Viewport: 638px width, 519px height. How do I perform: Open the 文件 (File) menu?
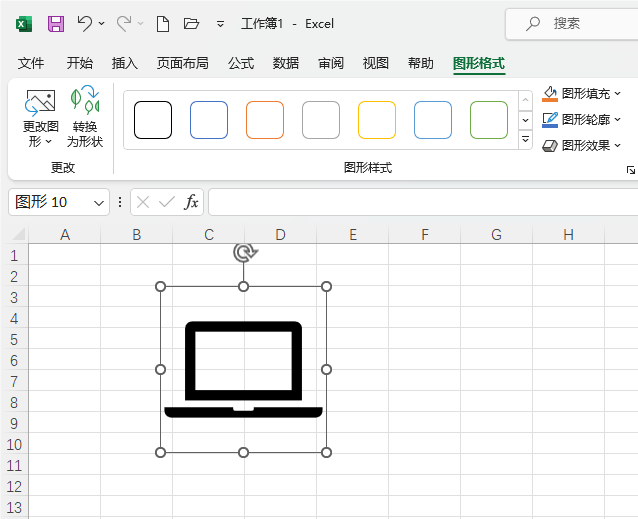[x=32, y=63]
